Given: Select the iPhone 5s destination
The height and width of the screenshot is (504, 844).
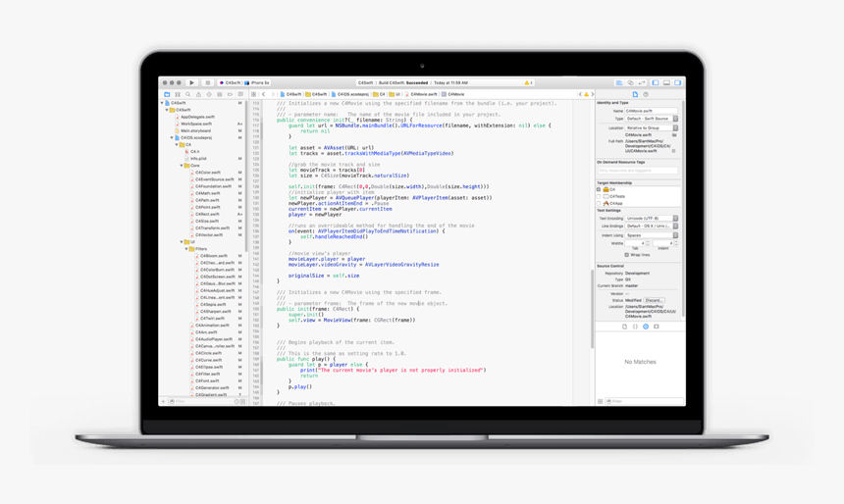Looking at the screenshot, I should (x=257, y=82).
